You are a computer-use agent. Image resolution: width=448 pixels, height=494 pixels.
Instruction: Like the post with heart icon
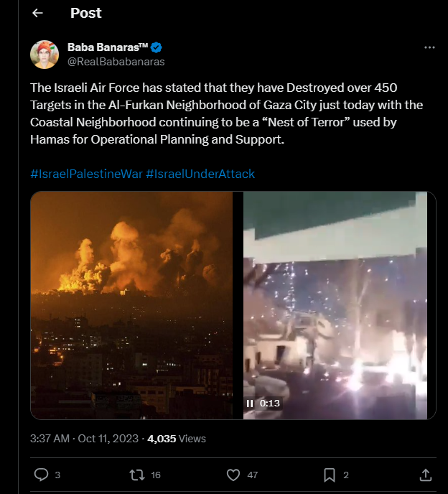(233, 475)
